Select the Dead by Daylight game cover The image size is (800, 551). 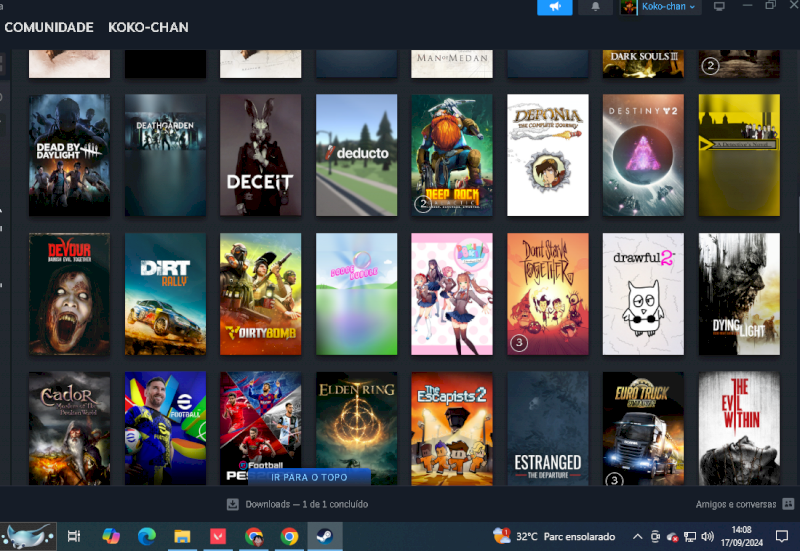69,155
